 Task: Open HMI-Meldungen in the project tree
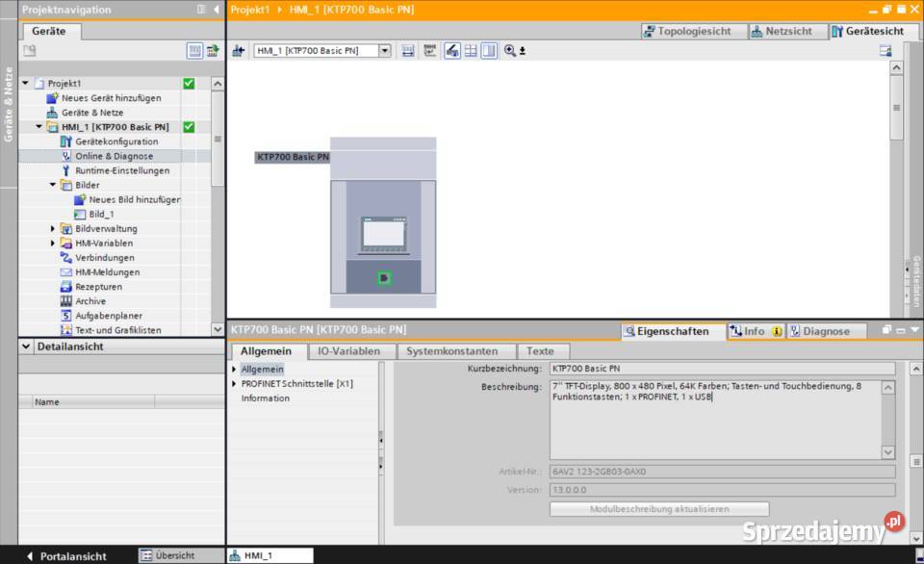(107, 272)
